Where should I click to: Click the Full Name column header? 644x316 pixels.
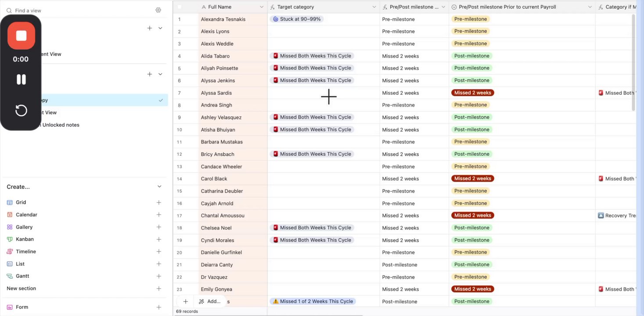(233, 7)
